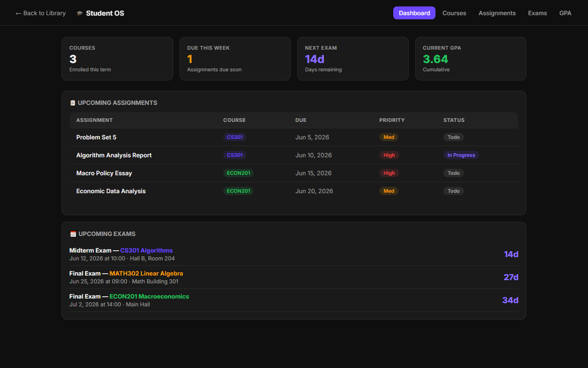Click the In Progress status badge
This screenshot has width=588, height=368.
point(461,155)
